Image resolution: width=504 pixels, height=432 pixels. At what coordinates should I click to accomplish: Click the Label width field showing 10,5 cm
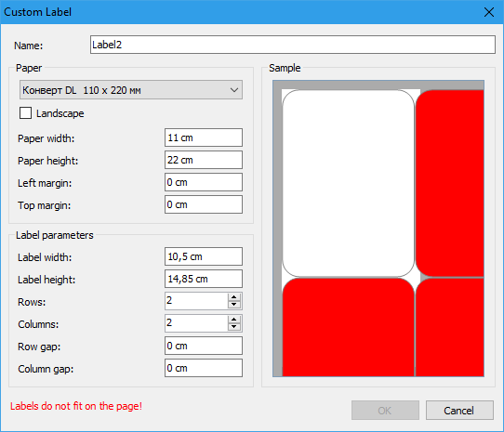click(x=204, y=256)
